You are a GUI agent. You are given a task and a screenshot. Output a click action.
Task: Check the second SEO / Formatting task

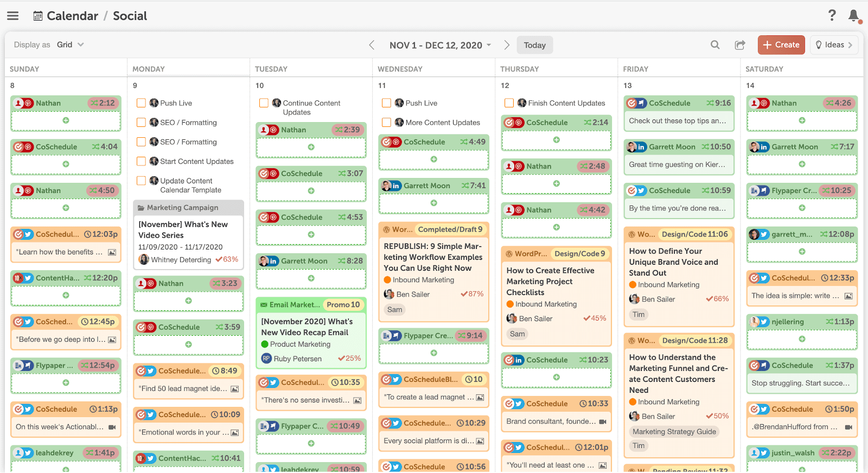click(141, 142)
